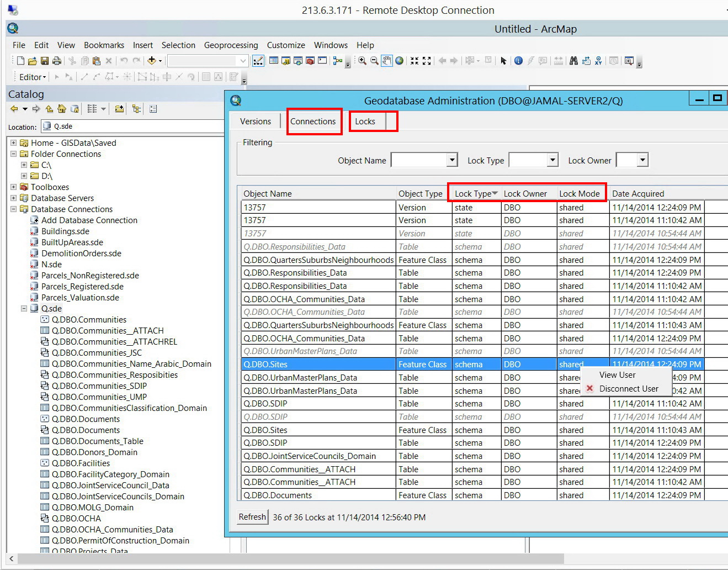
Task: Expand the Toolboxes tree node
Action: 13,187
